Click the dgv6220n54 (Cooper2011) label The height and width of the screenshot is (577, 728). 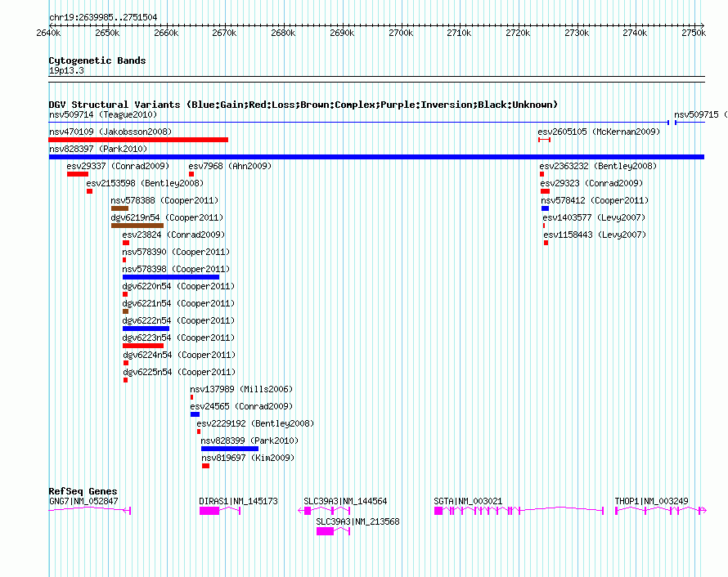tap(179, 286)
